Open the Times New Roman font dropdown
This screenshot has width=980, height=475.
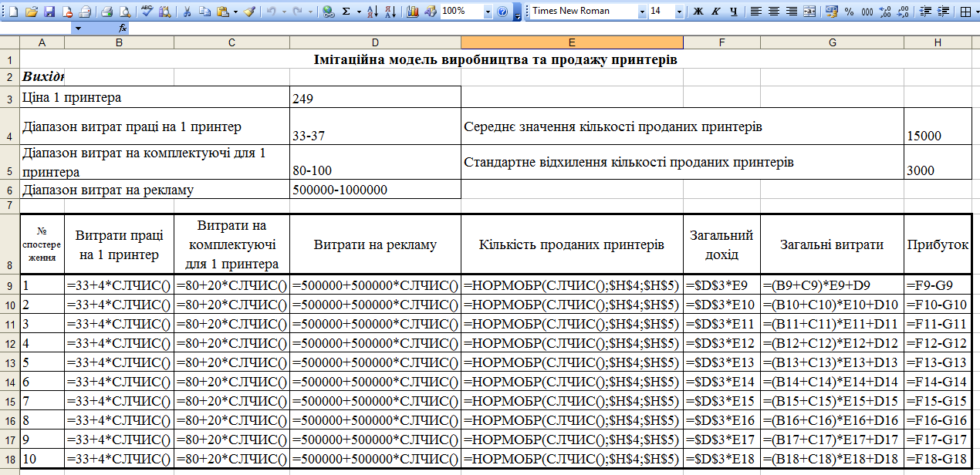coord(642,12)
